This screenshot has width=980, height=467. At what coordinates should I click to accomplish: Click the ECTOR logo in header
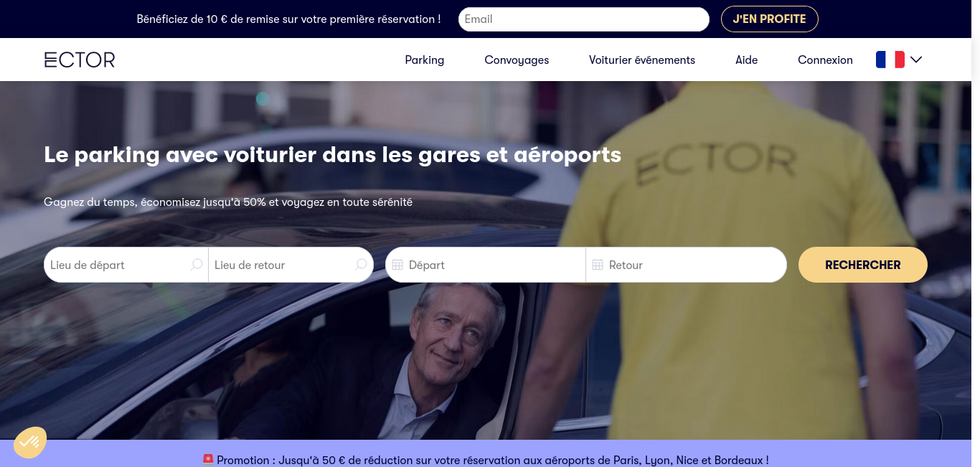coord(80,60)
